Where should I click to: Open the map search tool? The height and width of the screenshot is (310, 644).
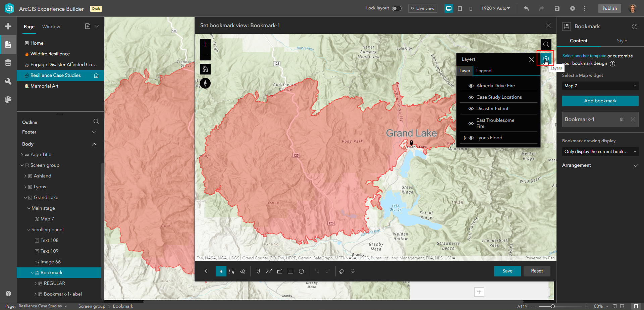point(546,44)
